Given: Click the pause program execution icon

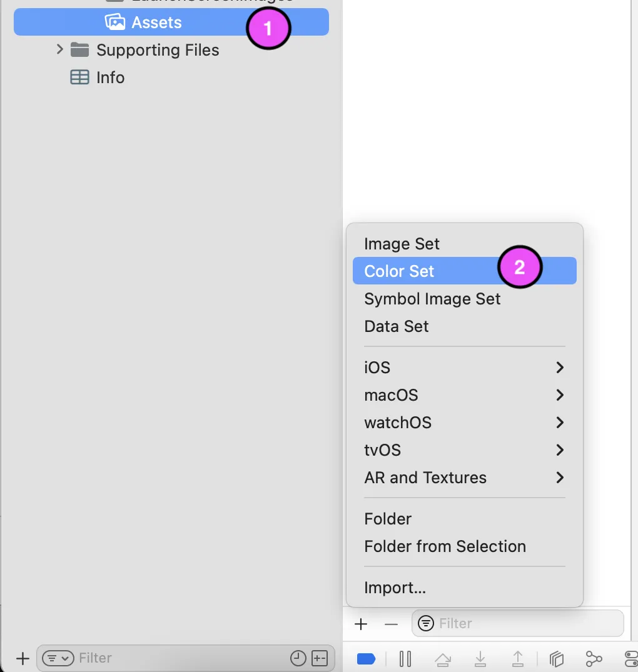Looking at the screenshot, I should coord(405,658).
